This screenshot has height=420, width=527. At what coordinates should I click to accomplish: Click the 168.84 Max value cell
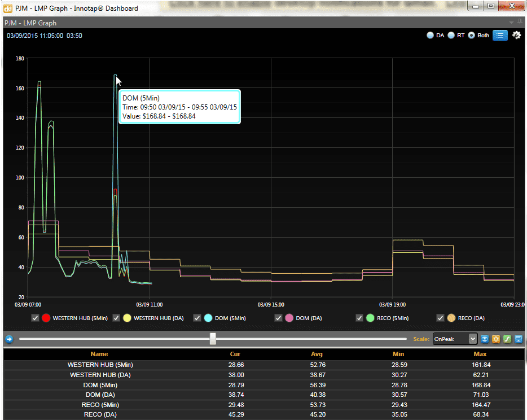pos(481,384)
